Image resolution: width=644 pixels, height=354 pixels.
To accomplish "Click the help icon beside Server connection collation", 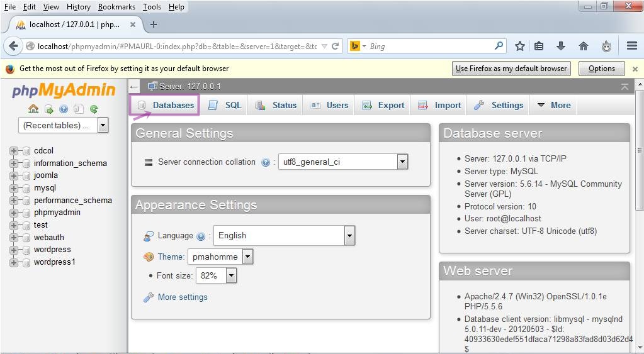I will click(x=266, y=162).
